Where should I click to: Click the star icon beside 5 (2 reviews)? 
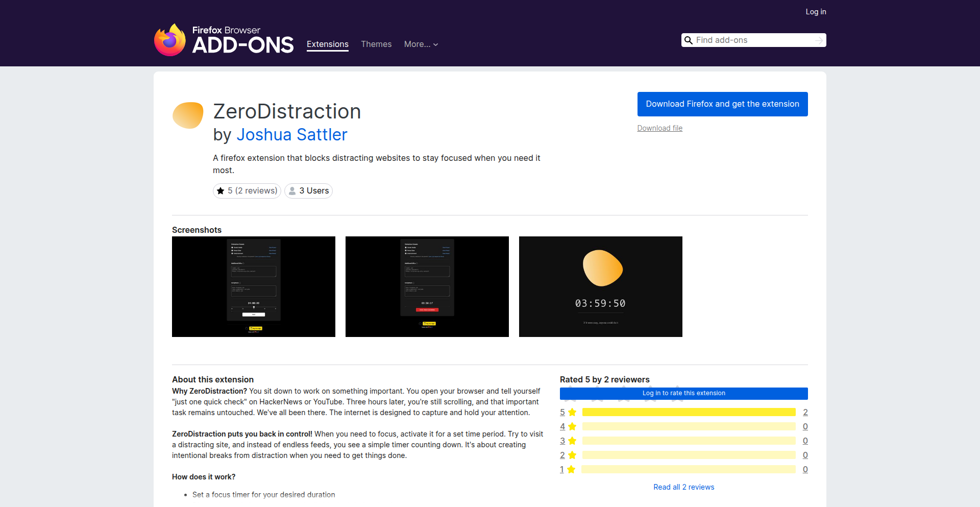point(220,191)
